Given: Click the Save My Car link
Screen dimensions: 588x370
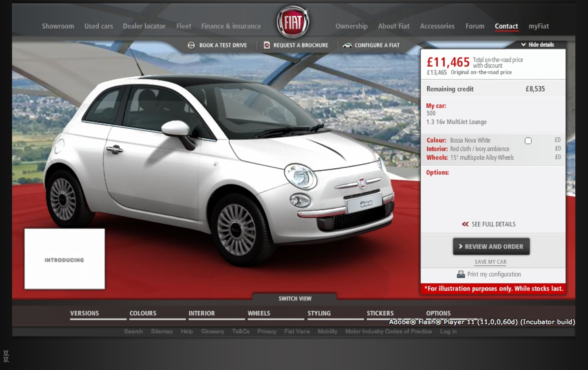Looking at the screenshot, I should 490,262.
